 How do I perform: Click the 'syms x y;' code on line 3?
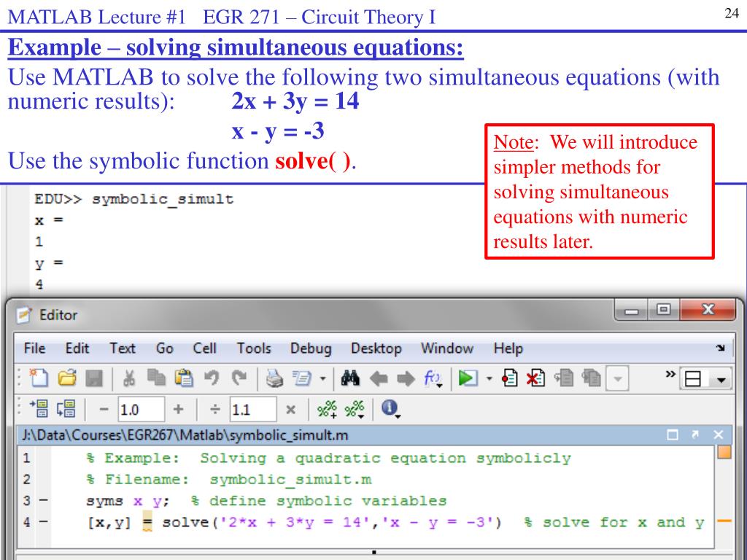127,501
